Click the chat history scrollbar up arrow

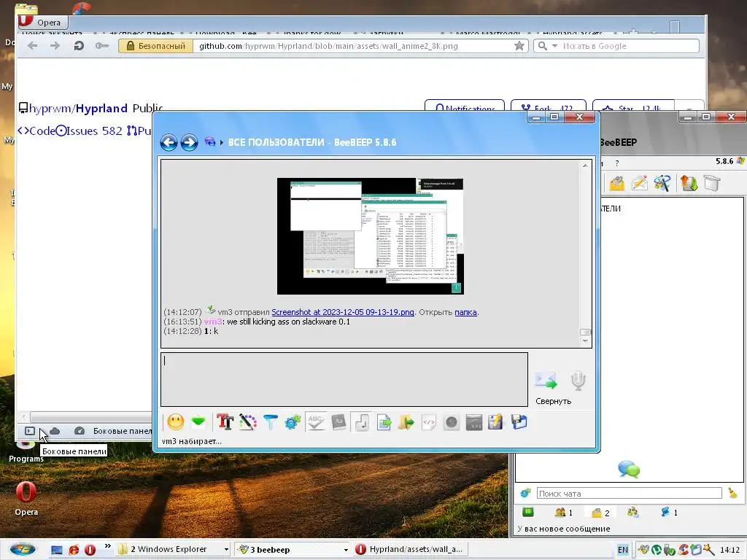point(585,166)
